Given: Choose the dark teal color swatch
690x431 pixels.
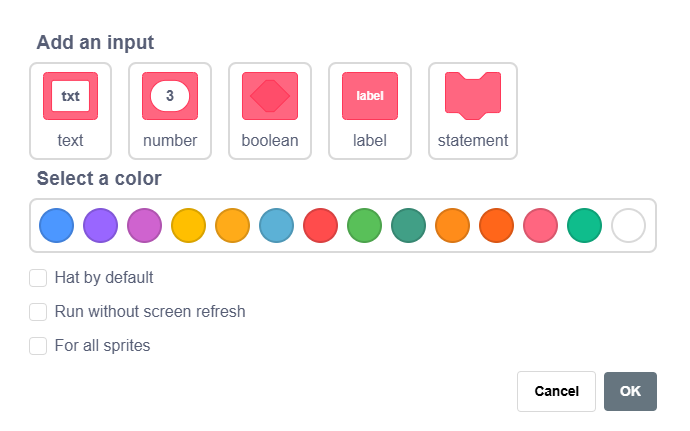Looking at the screenshot, I should (409, 225).
